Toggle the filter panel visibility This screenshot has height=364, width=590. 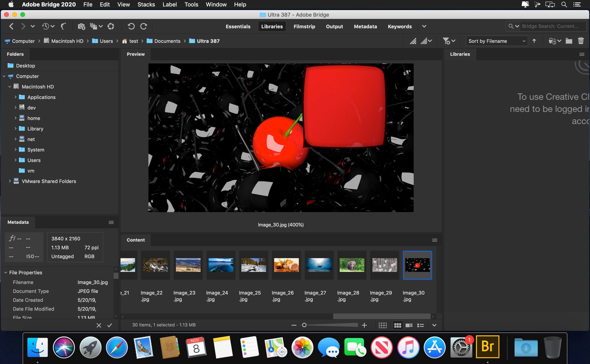[x=445, y=41]
